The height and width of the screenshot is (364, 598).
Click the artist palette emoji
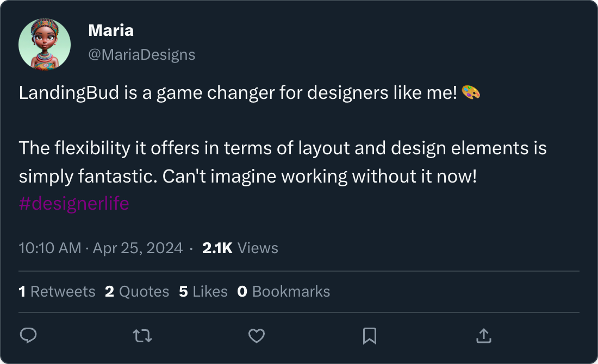(471, 93)
